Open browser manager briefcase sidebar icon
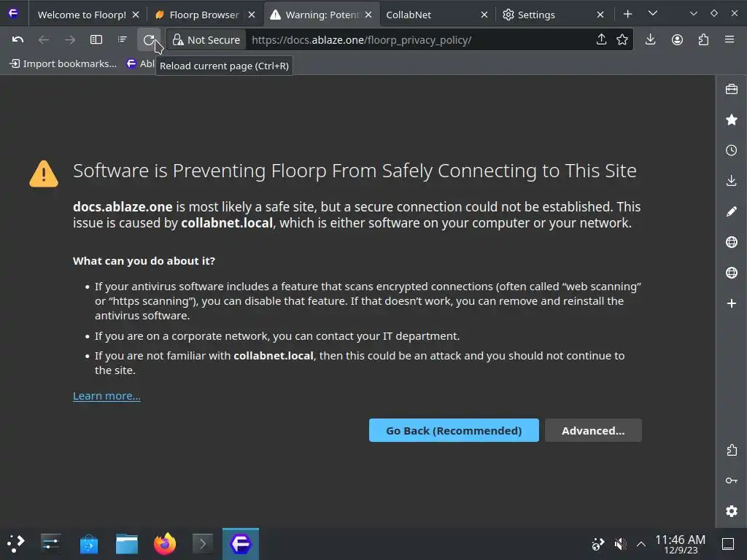Viewport: 747px width, 560px height. [731, 89]
